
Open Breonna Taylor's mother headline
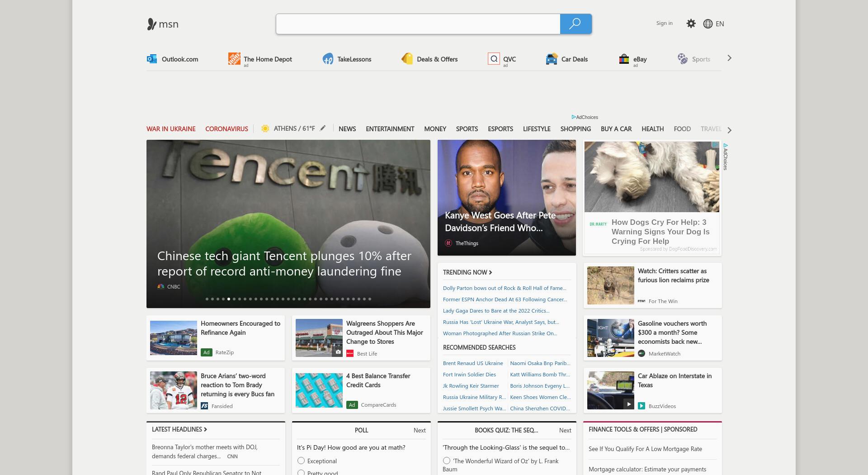[x=205, y=451]
